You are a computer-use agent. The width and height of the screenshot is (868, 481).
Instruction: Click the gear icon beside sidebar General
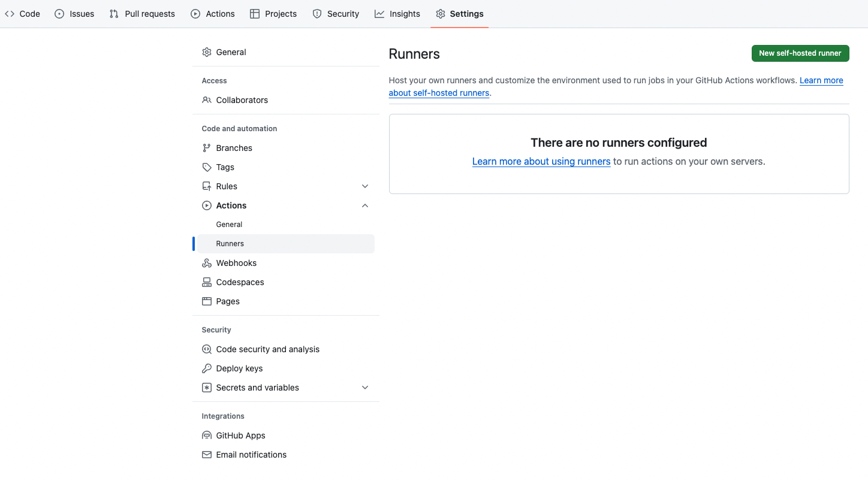point(207,52)
